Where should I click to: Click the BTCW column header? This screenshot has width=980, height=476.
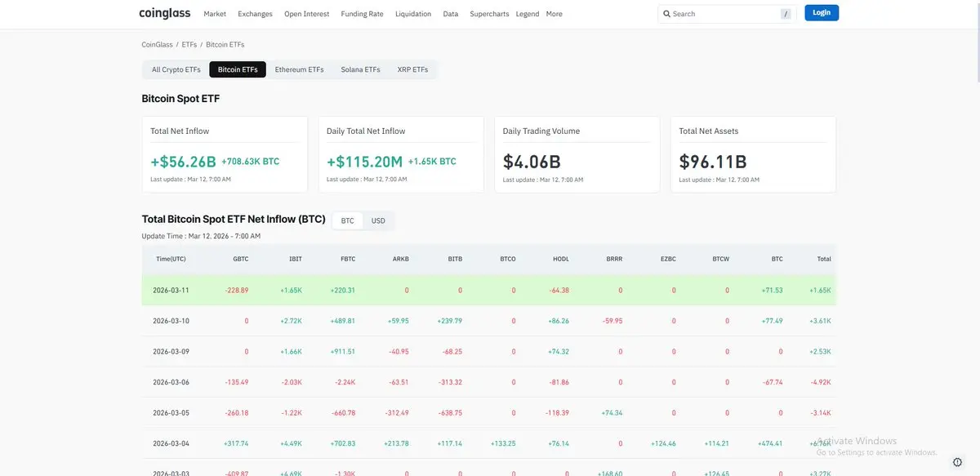tap(721, 259)
